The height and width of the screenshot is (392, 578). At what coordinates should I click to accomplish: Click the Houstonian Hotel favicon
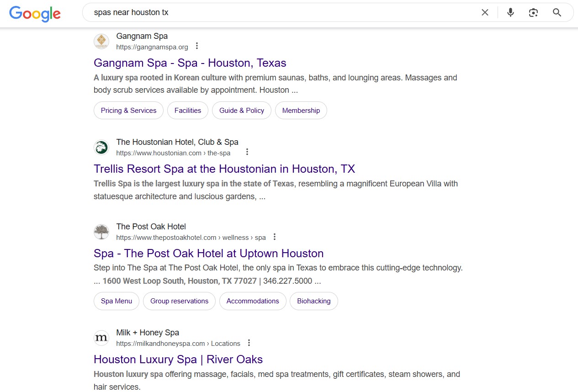[101, 147]
